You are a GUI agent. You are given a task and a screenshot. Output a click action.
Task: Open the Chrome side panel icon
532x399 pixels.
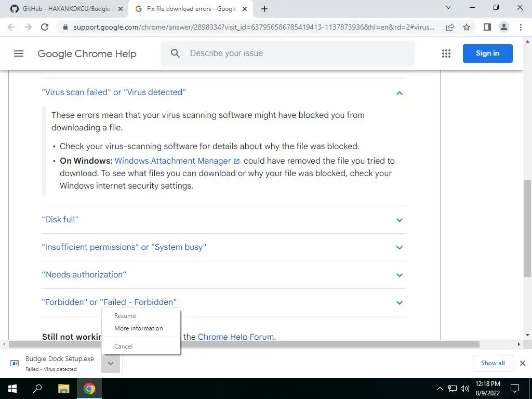tap(487, 27)
